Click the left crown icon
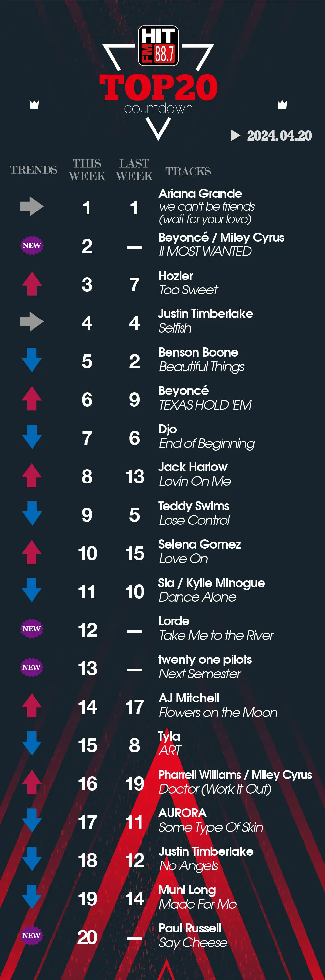325x980 pixels. click(x=34, y=104)
